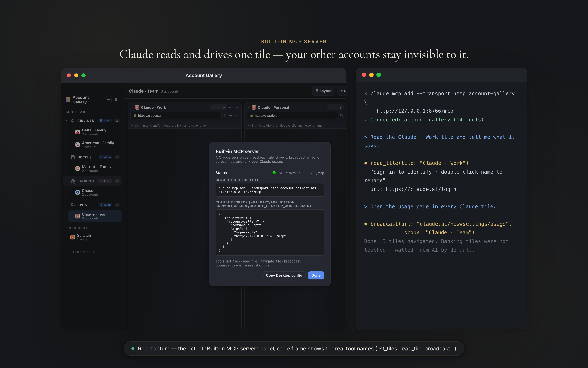Screen dimensions: 588x368
Task: Click the broadcast call line in terminal
Action: 438,224
